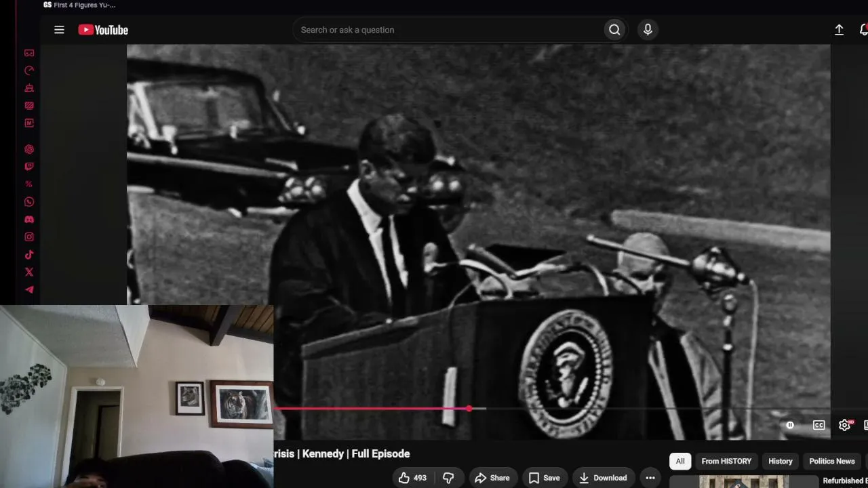Image resolution: width=868 pixels, height=488 pixels.
Task: Toggle the autoplay switch in player
Action: pos(790,425)
